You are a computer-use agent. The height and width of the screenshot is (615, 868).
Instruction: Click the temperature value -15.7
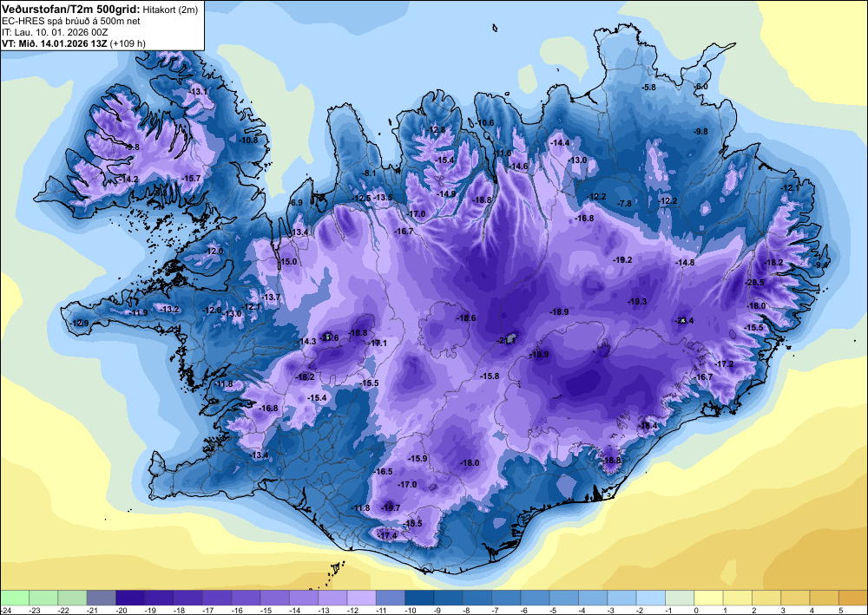click(191, 178)
